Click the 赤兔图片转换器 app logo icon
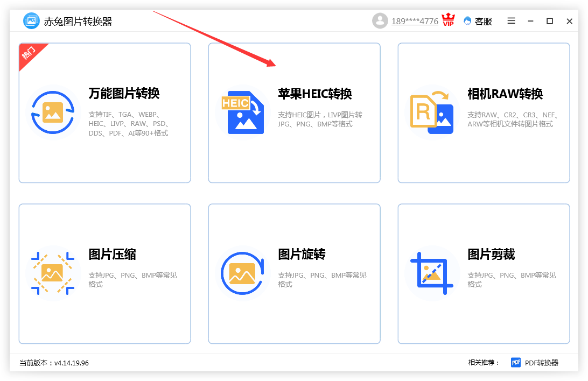The image size is (588, 381). coord(31,21)
